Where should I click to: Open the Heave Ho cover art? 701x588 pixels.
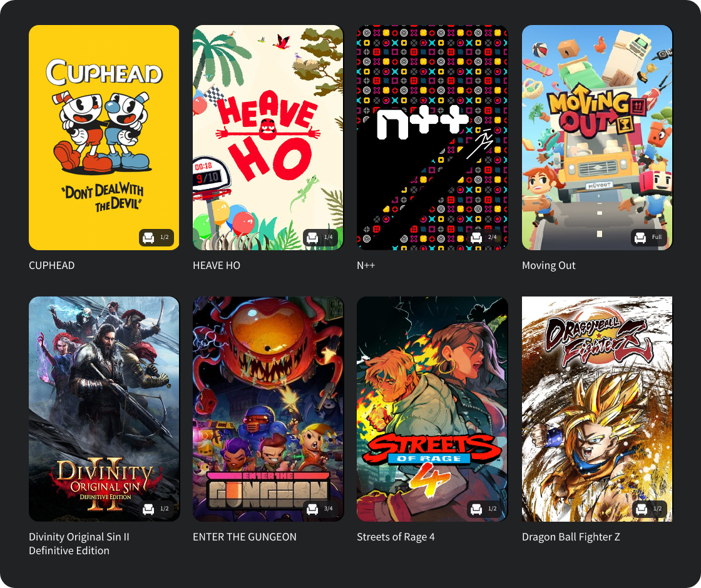click(x=268, y=138)
